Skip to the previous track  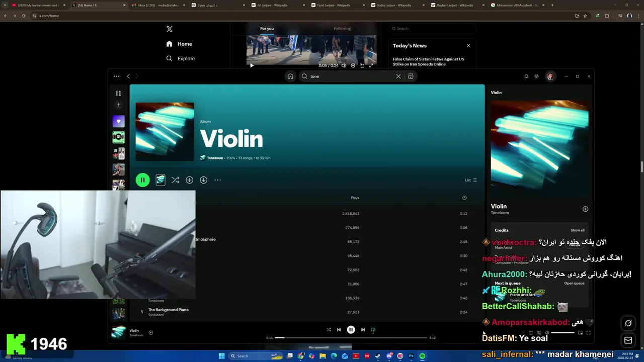point(339,330)
